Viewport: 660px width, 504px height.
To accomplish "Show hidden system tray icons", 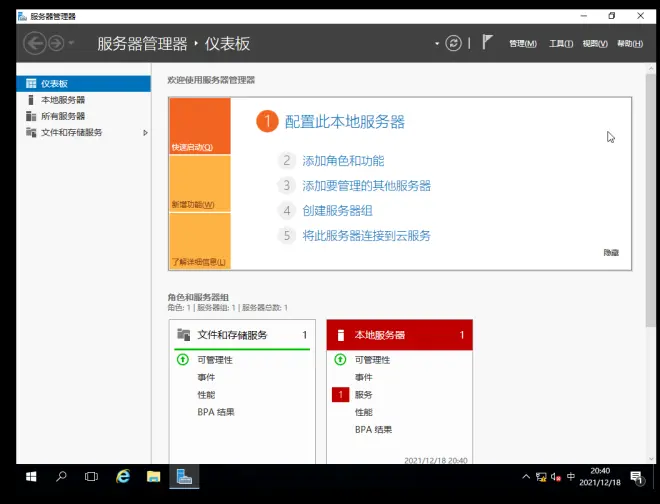I will [526, 477].
